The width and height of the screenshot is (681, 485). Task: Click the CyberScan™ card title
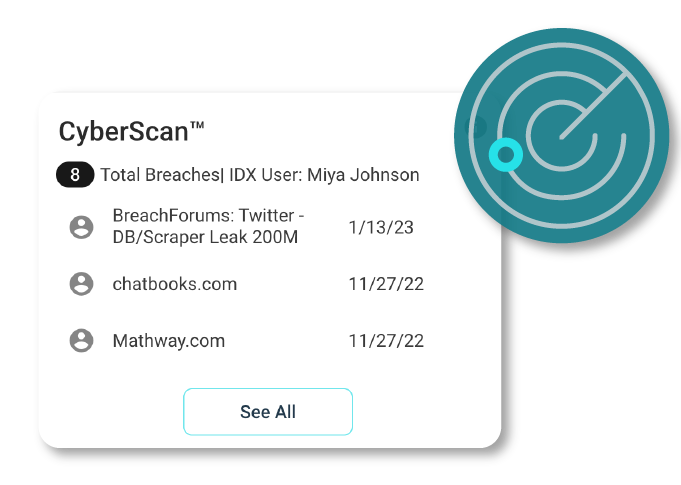(x=131, y=132)
